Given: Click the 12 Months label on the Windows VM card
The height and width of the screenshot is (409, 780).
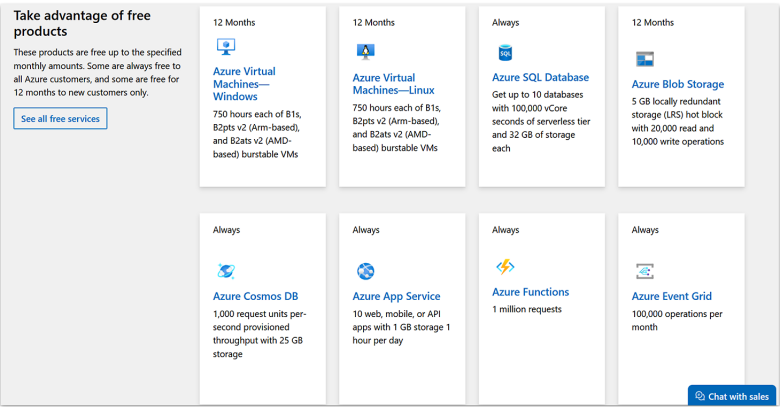Looking at the screenshot, I should tap(234, 22).
